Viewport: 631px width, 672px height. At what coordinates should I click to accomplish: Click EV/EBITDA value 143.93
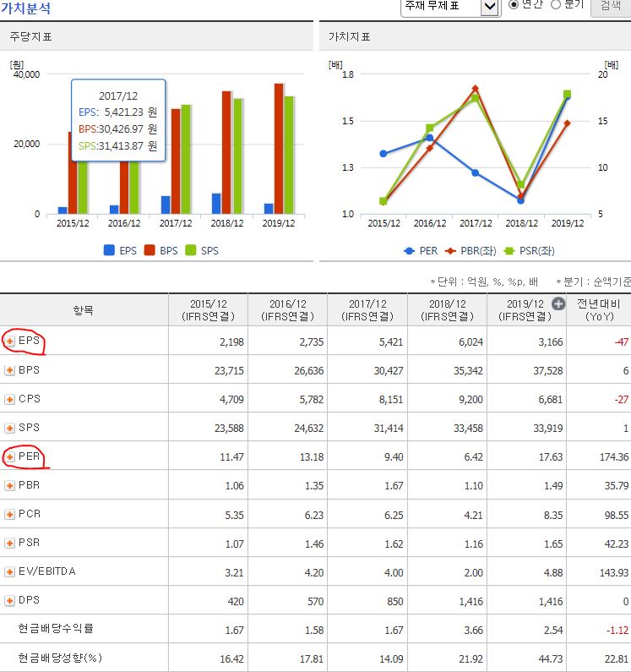point(614,572)
